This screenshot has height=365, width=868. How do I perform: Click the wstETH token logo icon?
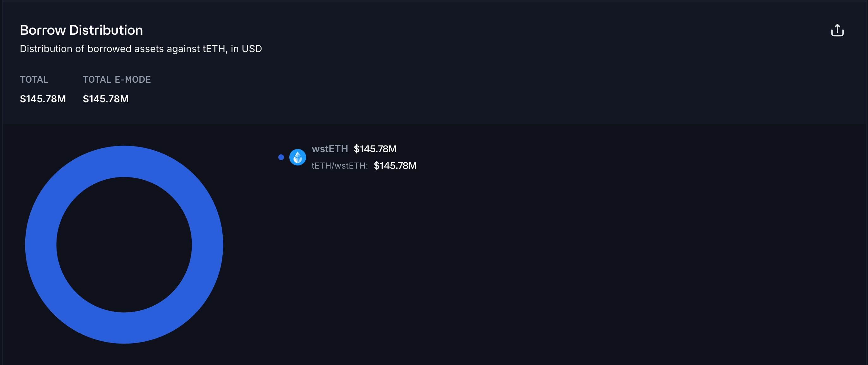(x=298, y=157)
